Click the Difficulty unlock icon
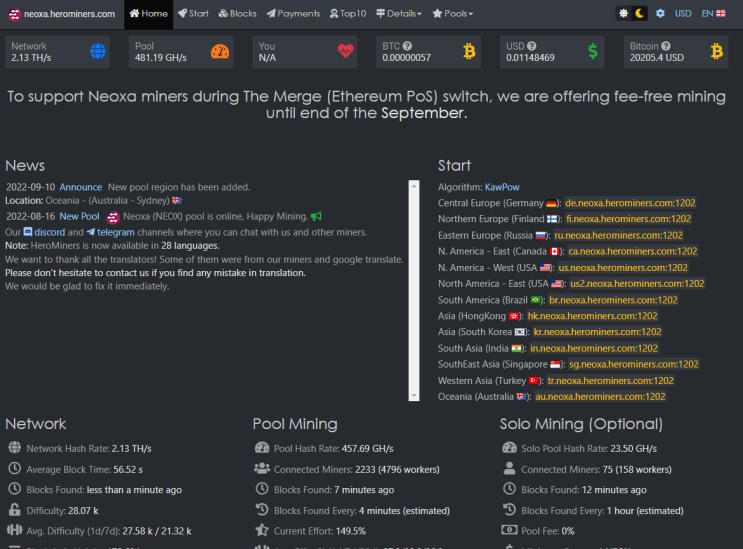 point(15,510)
